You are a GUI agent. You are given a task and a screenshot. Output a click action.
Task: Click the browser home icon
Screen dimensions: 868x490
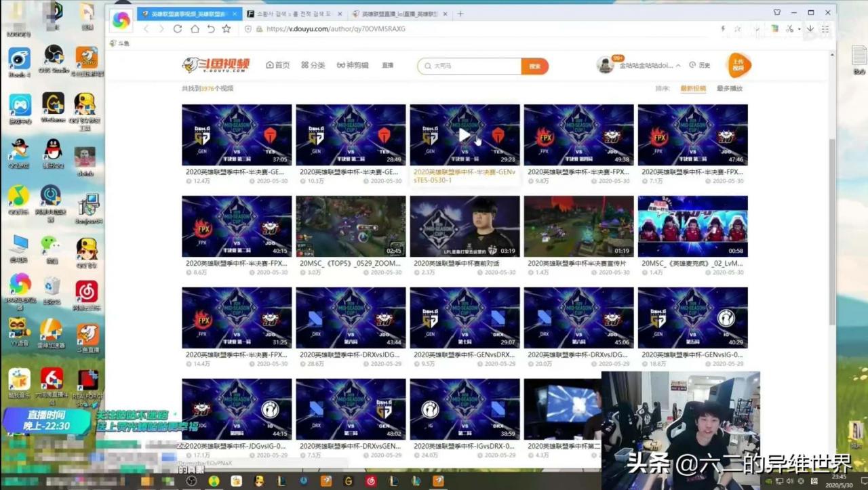tap(195, 28)
